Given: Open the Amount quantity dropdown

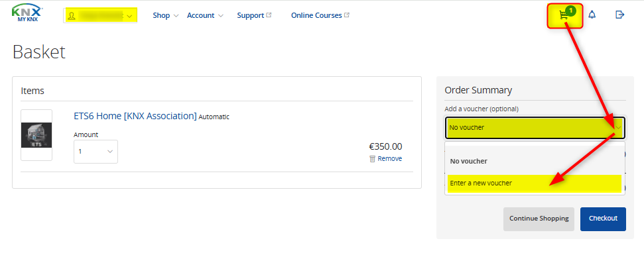Looking at the screenshot, I should [96, 151].
